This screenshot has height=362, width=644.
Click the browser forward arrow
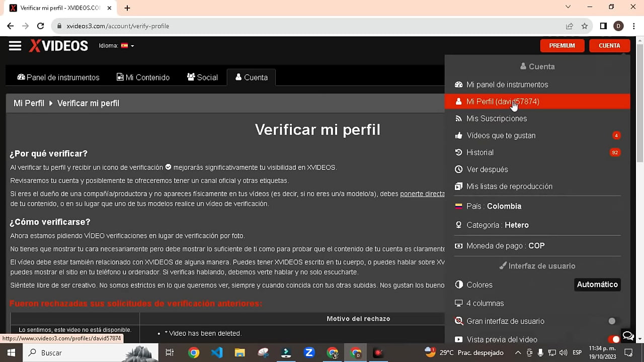click(25, 26)
